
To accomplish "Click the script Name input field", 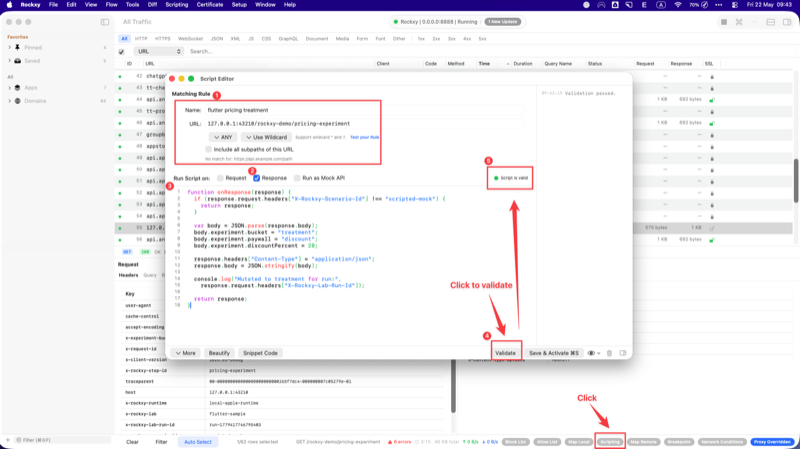I will [365, 110].
